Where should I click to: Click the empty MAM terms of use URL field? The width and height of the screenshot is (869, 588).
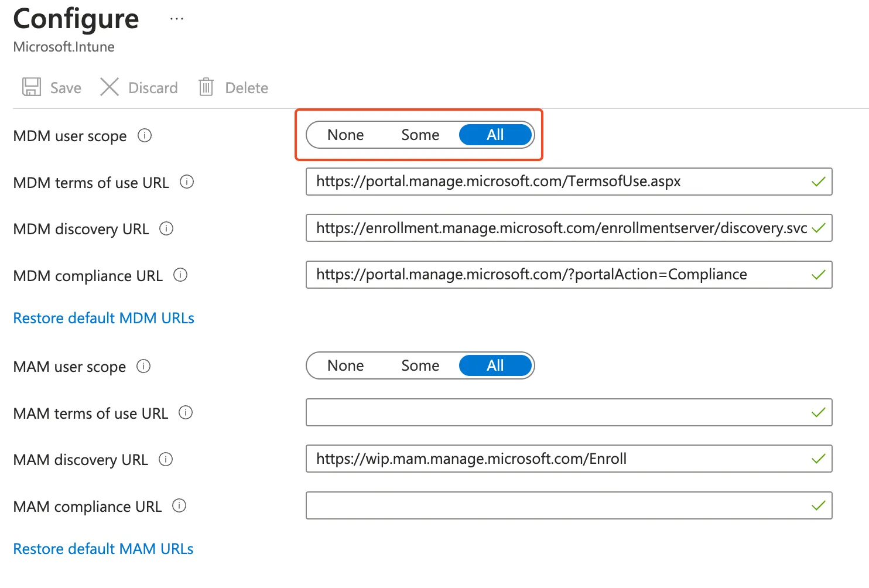569,412
